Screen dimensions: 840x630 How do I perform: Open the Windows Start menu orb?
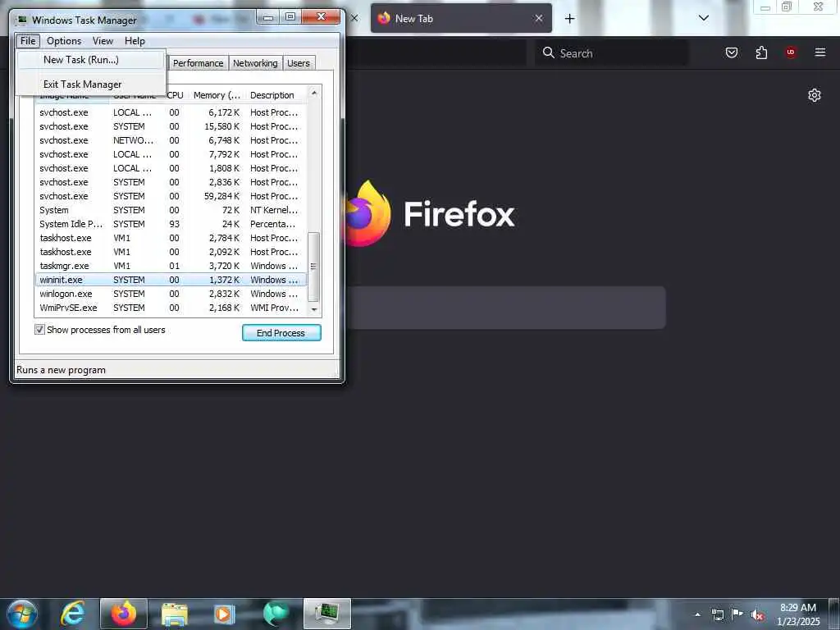pos(22,614)
